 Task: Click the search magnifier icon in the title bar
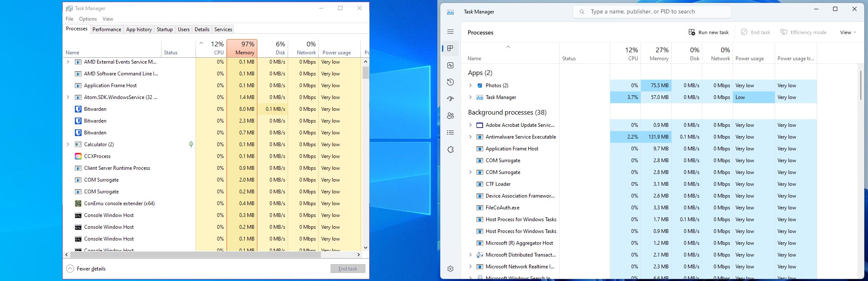[582, 12]
